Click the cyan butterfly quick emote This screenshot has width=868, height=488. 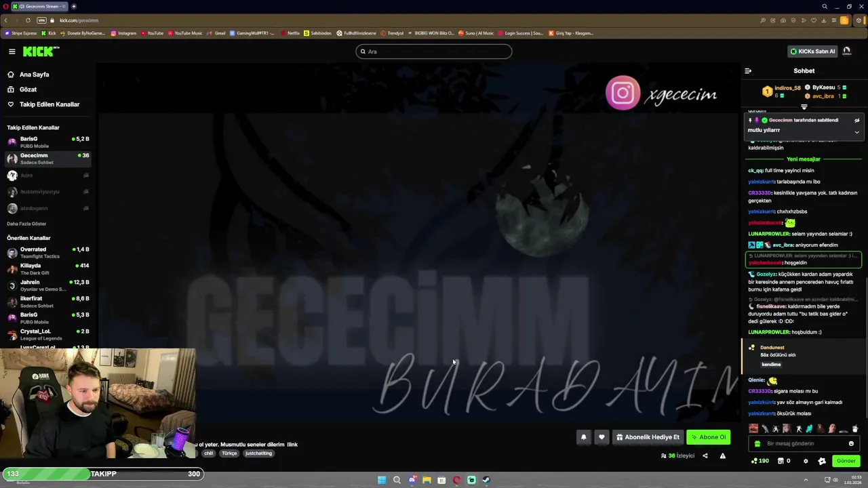[809, 428]
